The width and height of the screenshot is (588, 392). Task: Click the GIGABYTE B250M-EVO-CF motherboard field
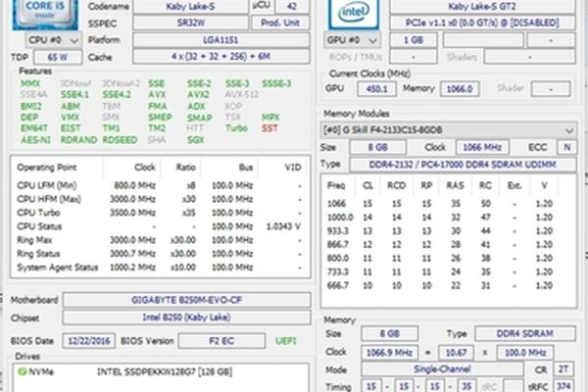click(x=187, y=300)
